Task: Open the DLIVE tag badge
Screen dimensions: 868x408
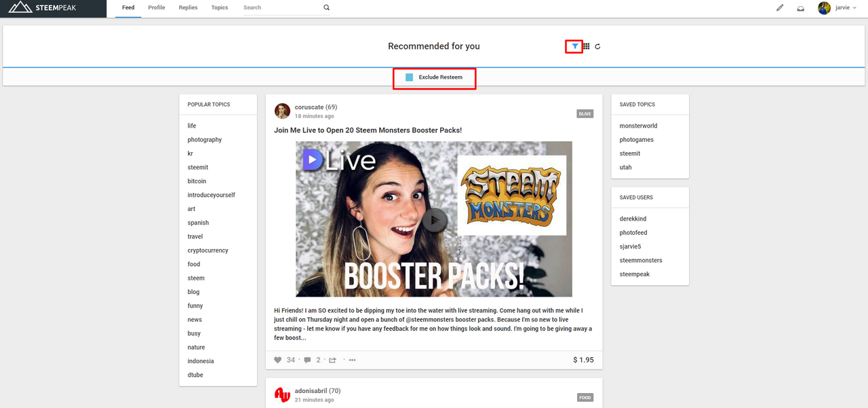Action: [x=585, y=114]
